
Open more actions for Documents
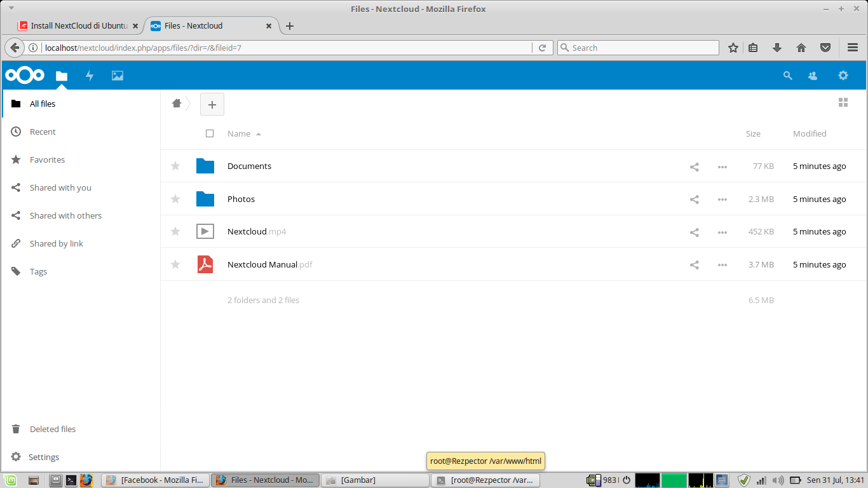[x=722, y=166]
